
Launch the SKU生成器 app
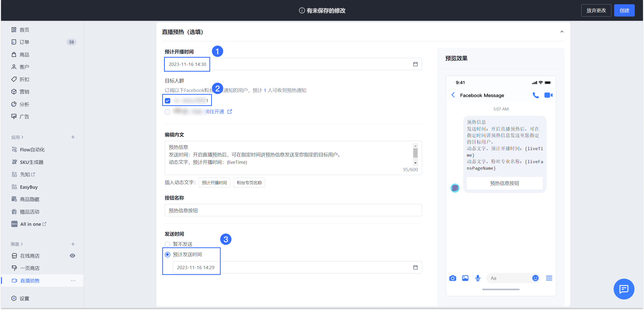click(x=31, y=162)
